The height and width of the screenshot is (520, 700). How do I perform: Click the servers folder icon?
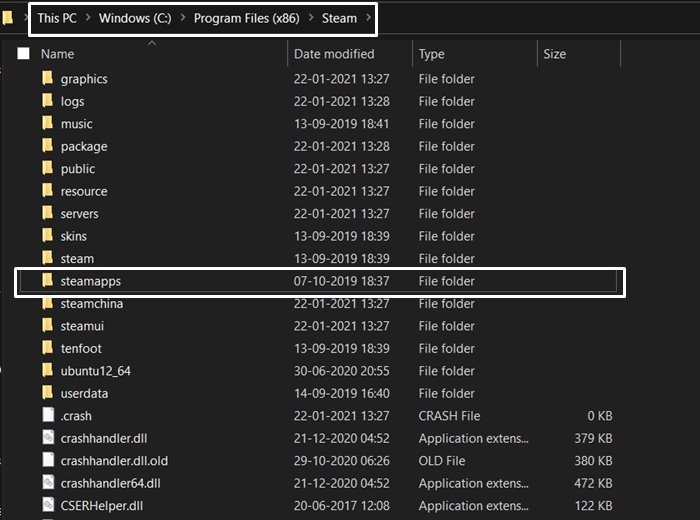47,212
